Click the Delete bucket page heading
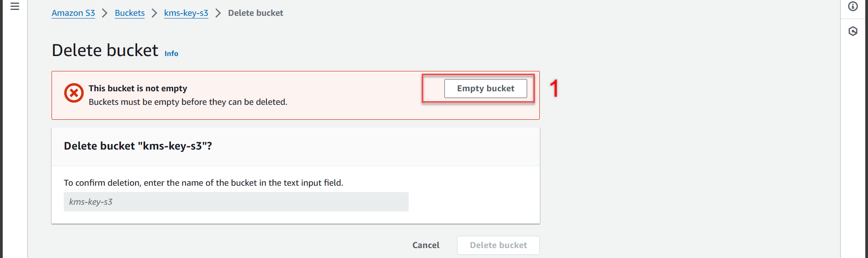Viewport: 868px width, 258px height. tap(105, 50)
